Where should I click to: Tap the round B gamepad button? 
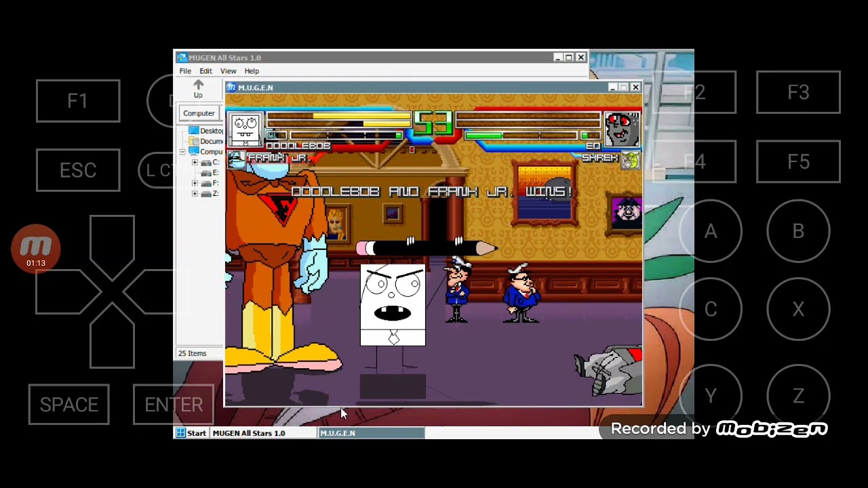tap(798, 232)
